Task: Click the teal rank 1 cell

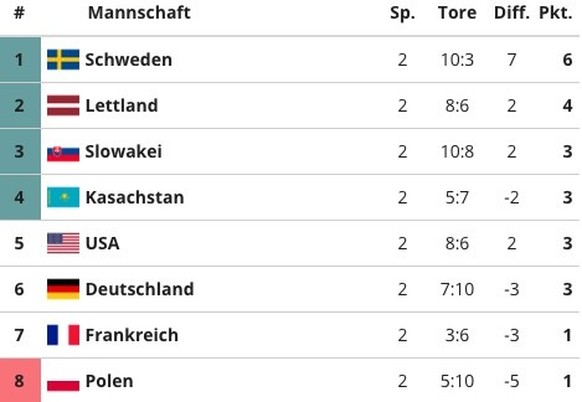Action: 20,59
